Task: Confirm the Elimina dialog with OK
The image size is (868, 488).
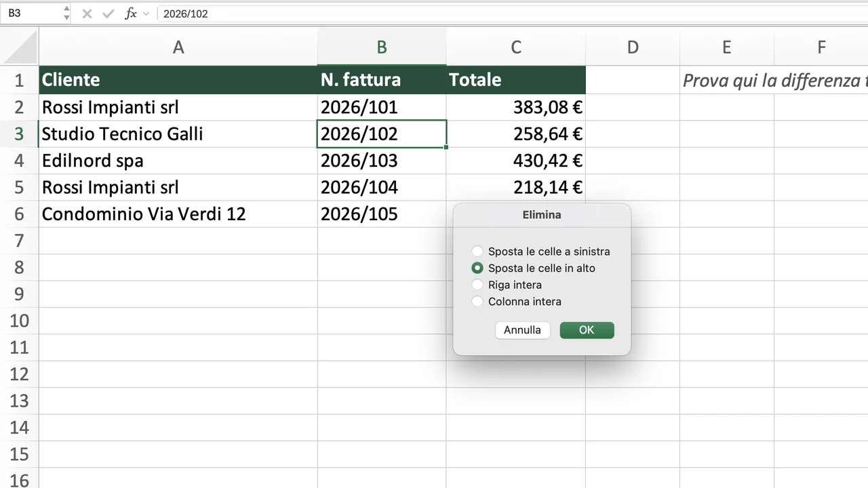Action: (587, 330)
